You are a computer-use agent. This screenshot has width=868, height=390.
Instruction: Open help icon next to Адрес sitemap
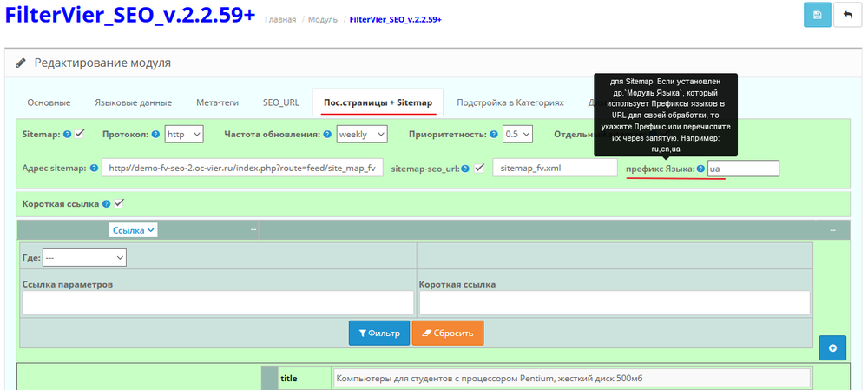point(94,169)
